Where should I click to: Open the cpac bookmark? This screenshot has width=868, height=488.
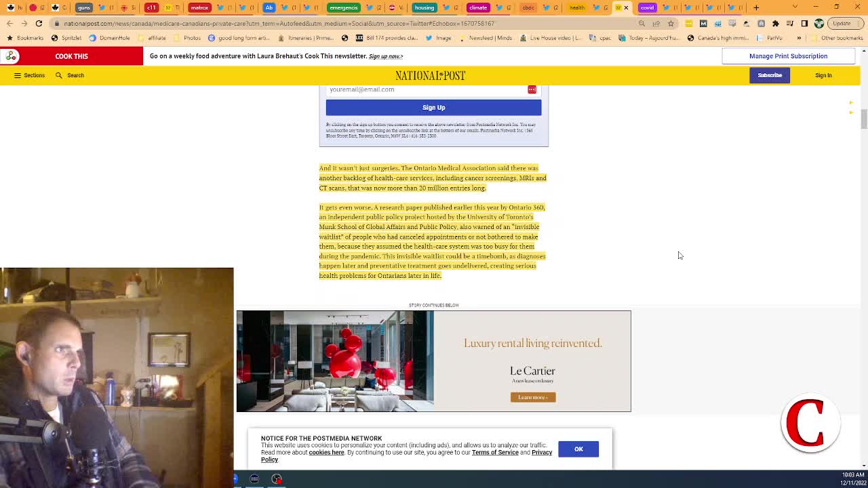600,38
